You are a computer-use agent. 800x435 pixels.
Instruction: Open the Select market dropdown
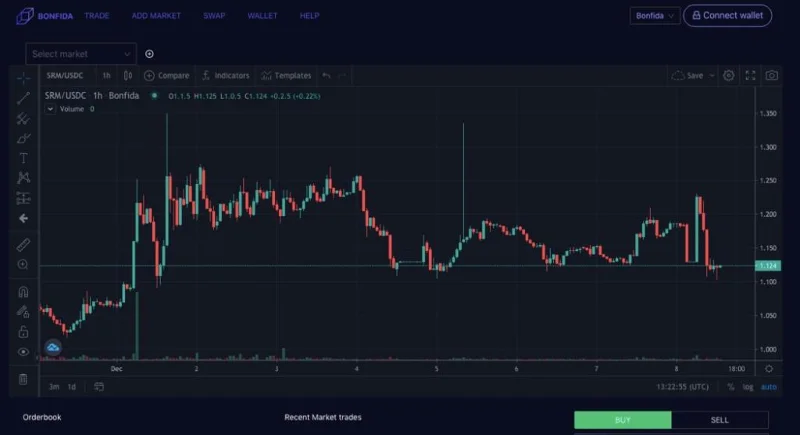coord(81,54)
